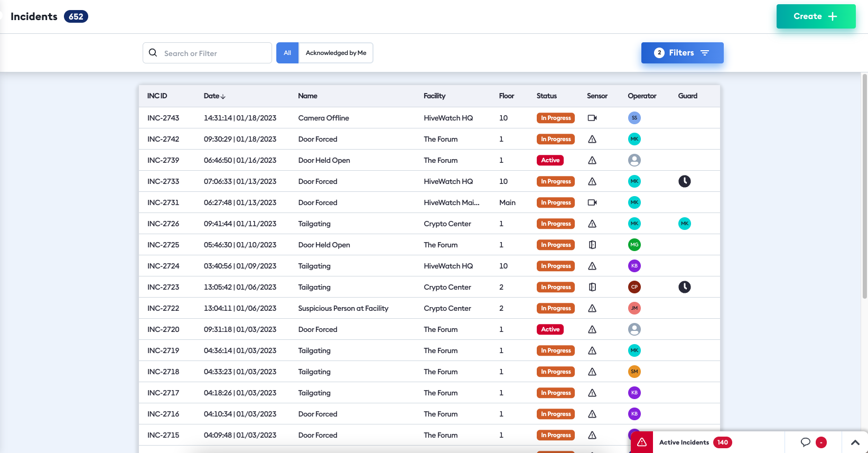This screenshot has height=453, width=868.
Task: Click CP operator avatar for INC-2723
Action: point(634,287)
